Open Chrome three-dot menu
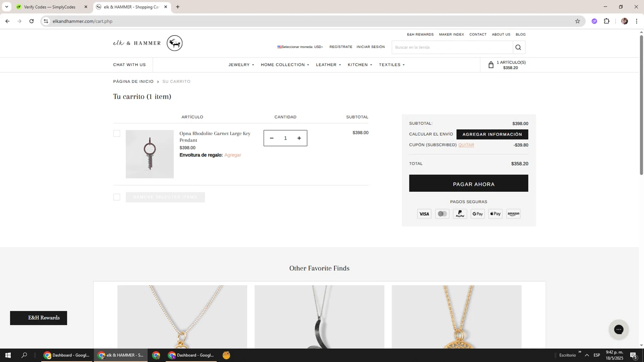This screenshot has width=644, height=362. 637,21
